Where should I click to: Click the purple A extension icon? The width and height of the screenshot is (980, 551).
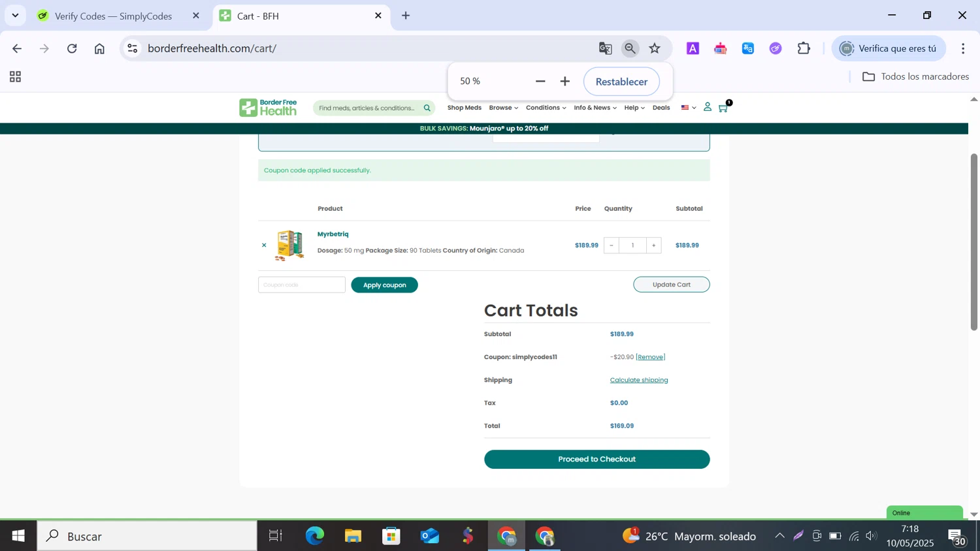[693, 48]
